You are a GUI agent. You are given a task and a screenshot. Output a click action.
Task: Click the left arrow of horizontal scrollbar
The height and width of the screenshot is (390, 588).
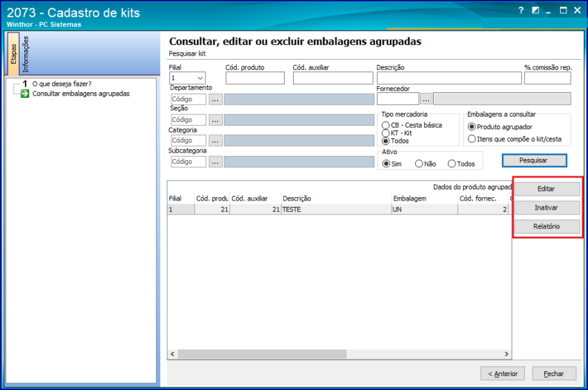tap(172, 354)
